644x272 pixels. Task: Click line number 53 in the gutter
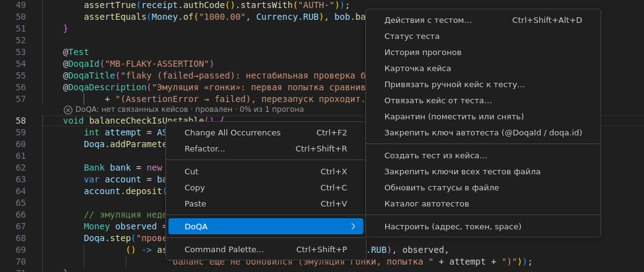pos(20,52)
